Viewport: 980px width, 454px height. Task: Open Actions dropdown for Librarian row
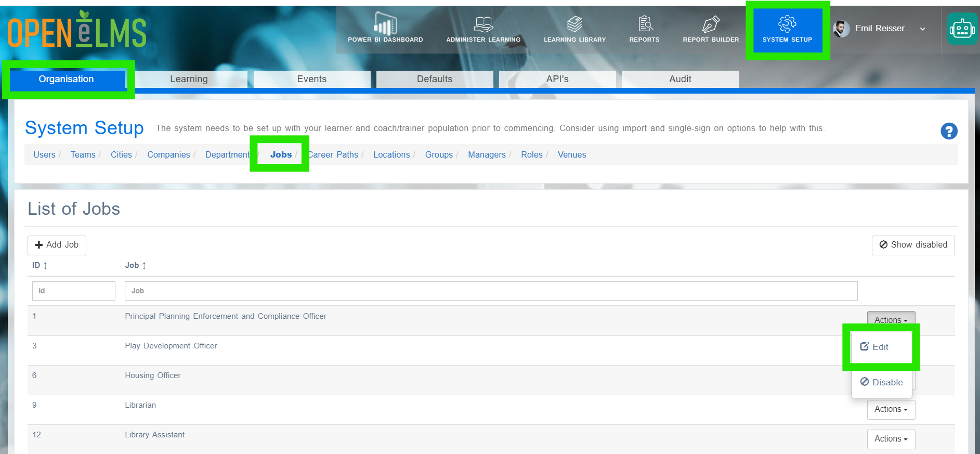(x=891, y=409)
